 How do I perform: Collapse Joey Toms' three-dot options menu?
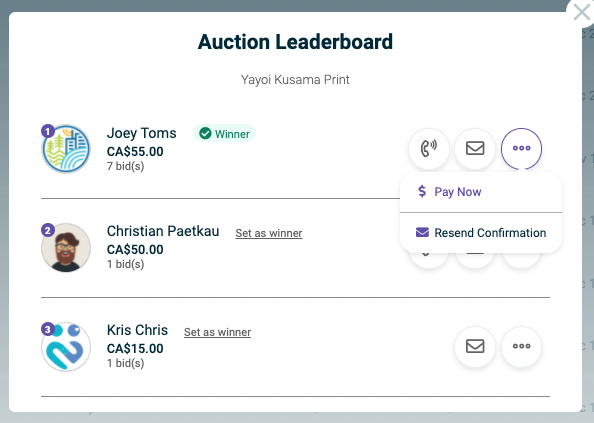(x=522, y=148)
